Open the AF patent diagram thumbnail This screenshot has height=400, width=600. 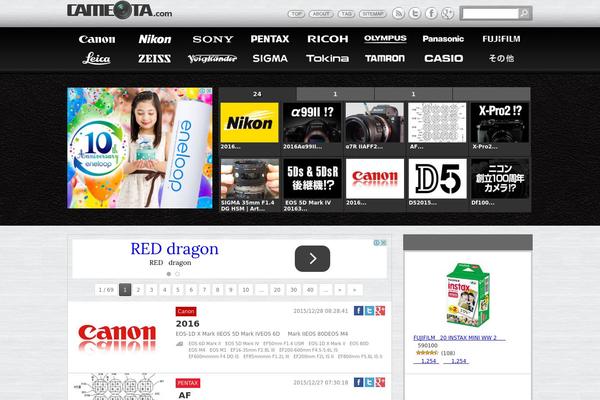(437, 122)
